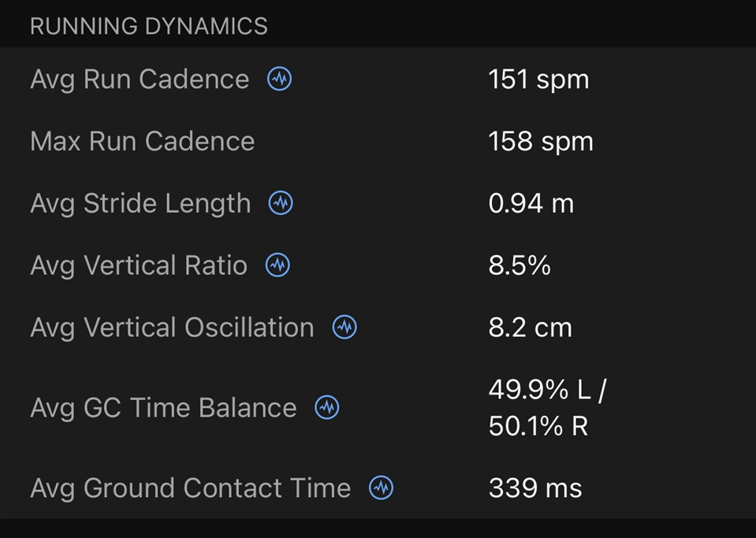Image resolution: width=756 pixels, height=538 pixels.
Task: Select the Avg Ground Contact Time label
Action: click(191, 488)
